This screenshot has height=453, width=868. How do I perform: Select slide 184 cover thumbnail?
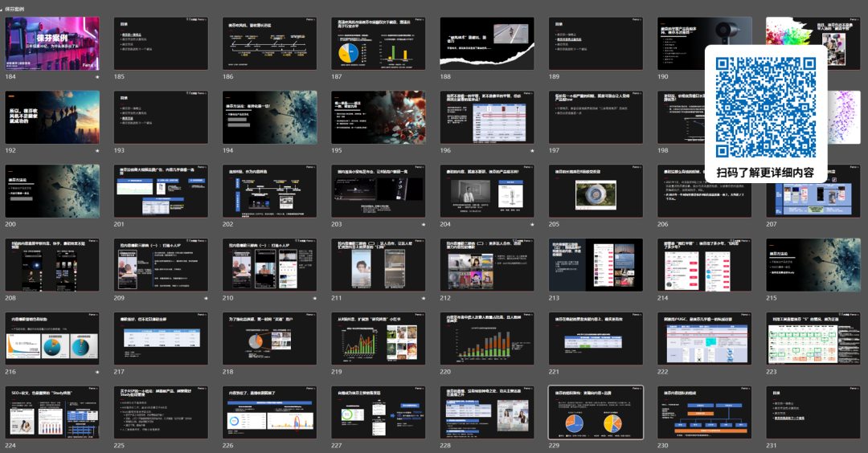[52, 43]
